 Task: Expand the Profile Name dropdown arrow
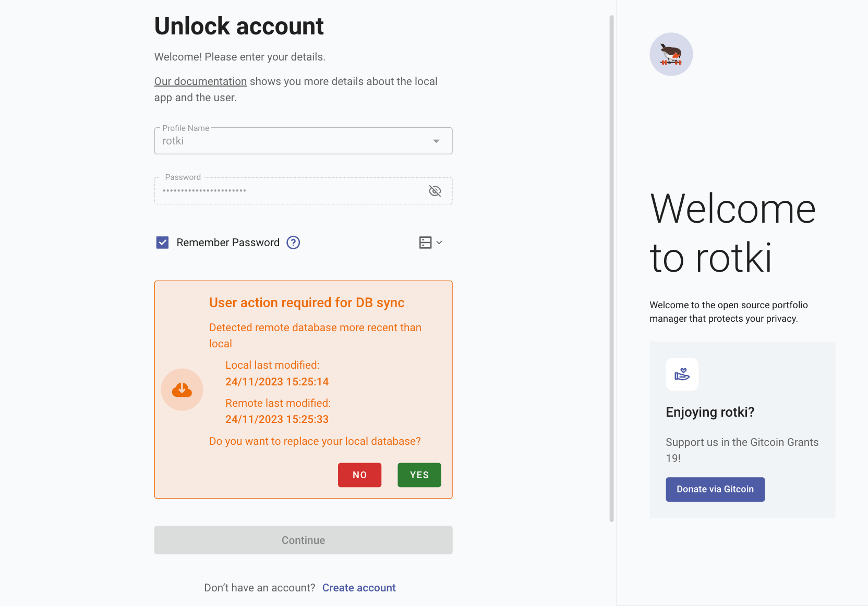point(436,141)
